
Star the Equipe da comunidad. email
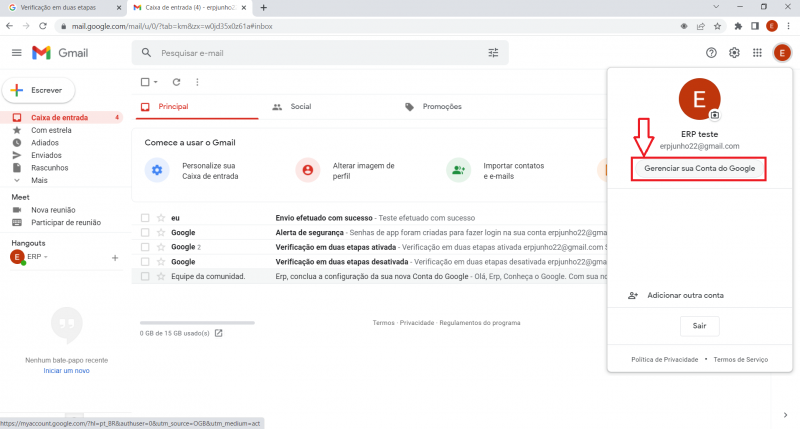(161, 276)
